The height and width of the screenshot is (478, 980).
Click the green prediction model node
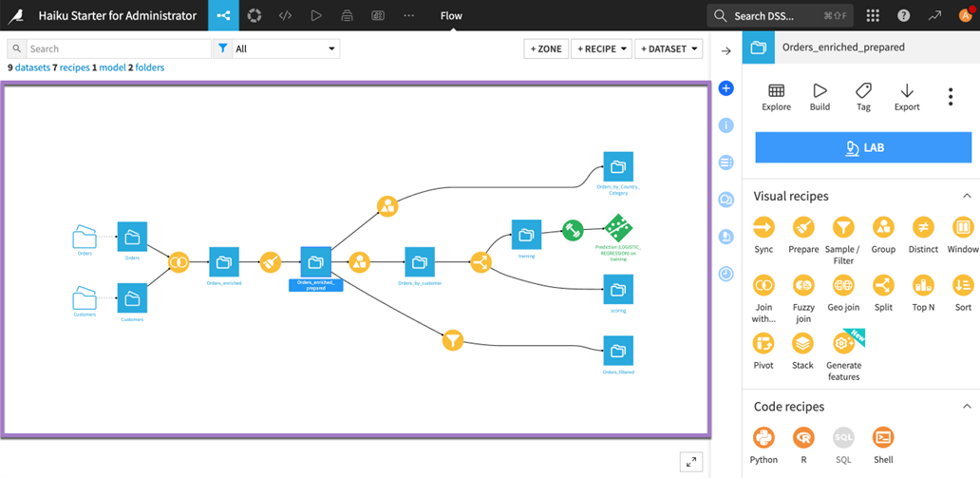point(618,228)
